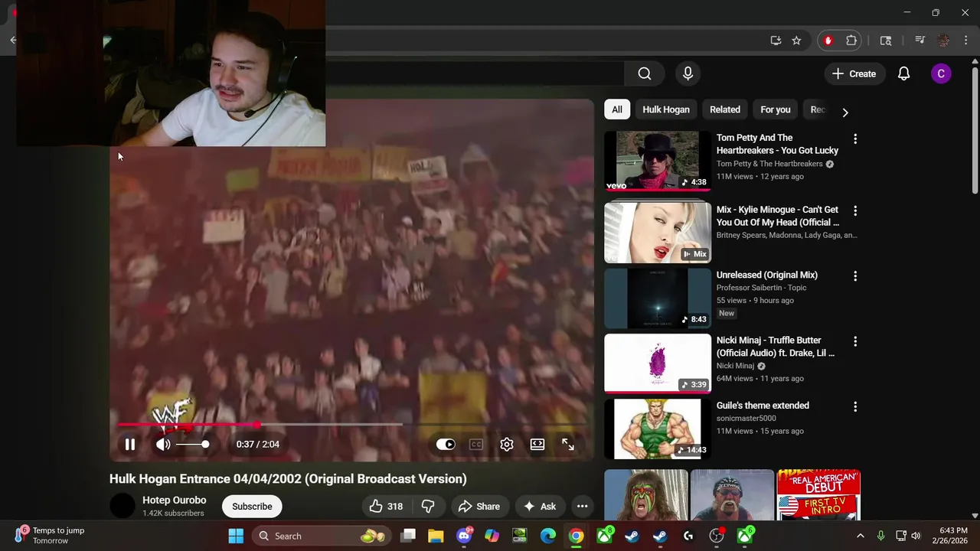The width and height of the screenshot is (980, 551).
Task: Open Nicki Minaj Truffle Butter title link
Action: pos(776,347)
